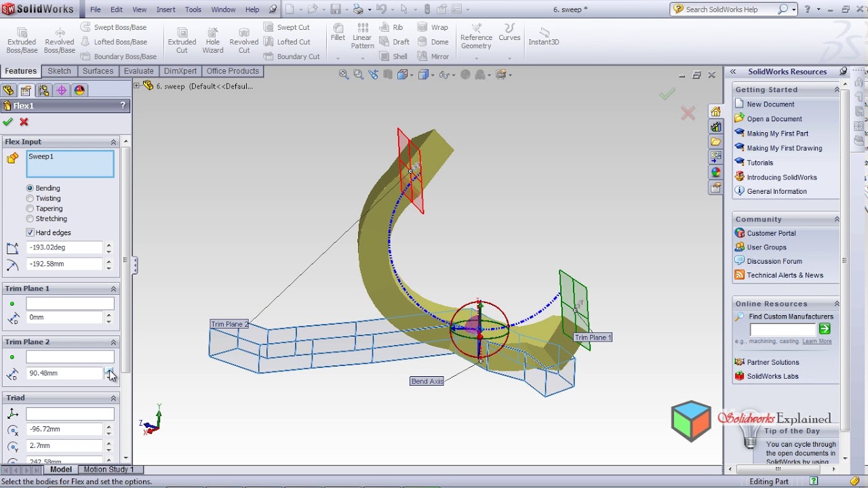Switch to the Sketch tab
Viewport: 868px width, 488px height.
pos(59,71)
